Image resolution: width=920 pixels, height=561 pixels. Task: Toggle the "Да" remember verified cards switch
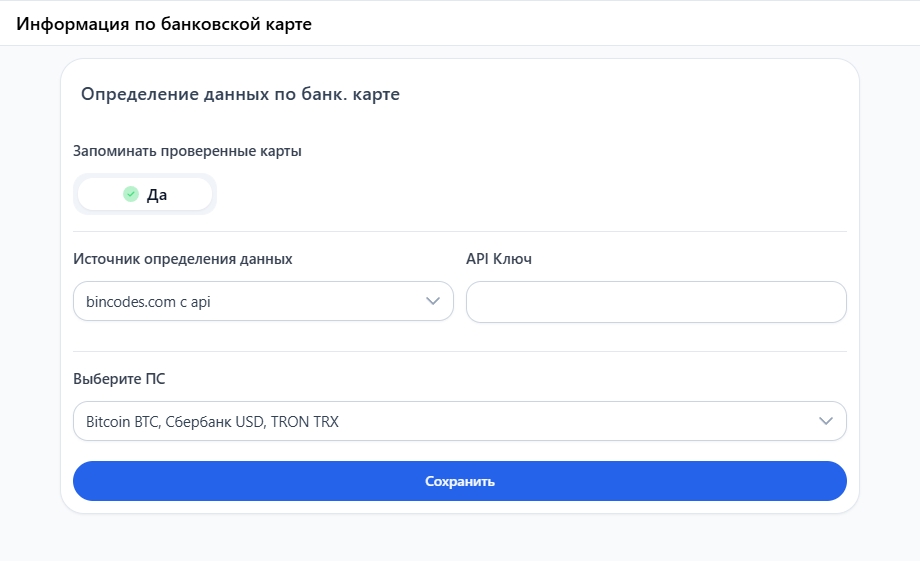145,195
